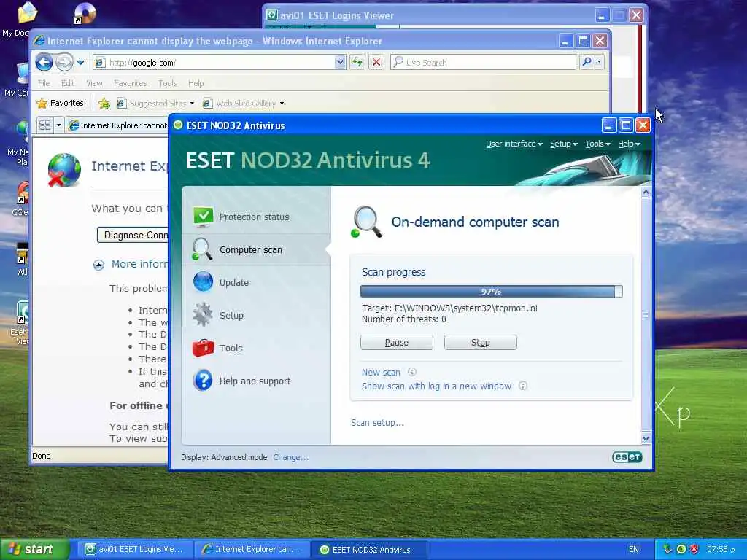Viewport: 747px width, 560px height.
Task: Collapse the More information expander in IE
Action: point(98,265)
